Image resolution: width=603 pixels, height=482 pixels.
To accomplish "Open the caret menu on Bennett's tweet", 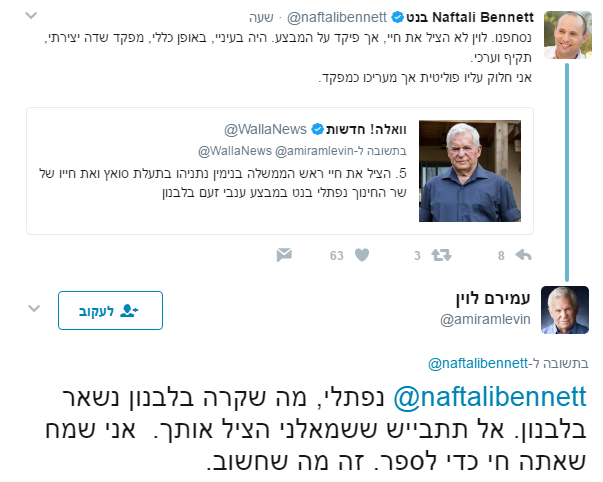I will click(31, 17).
